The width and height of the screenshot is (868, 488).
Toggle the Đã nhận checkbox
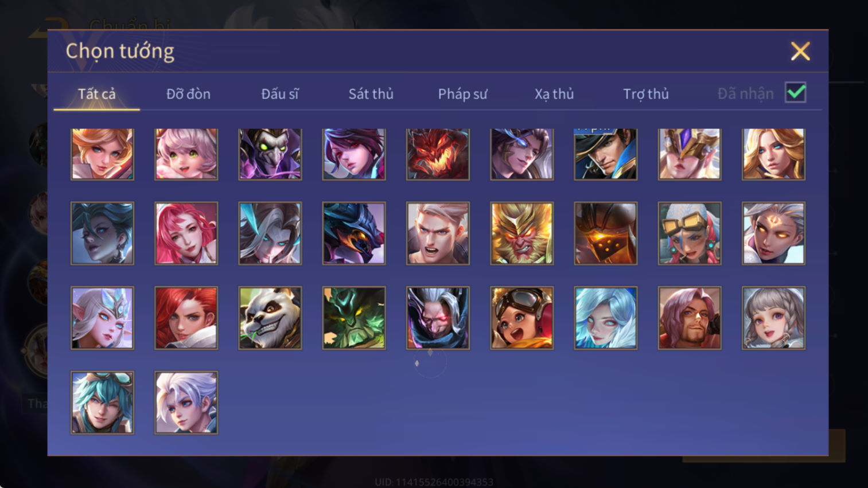(x=796, y=93)
